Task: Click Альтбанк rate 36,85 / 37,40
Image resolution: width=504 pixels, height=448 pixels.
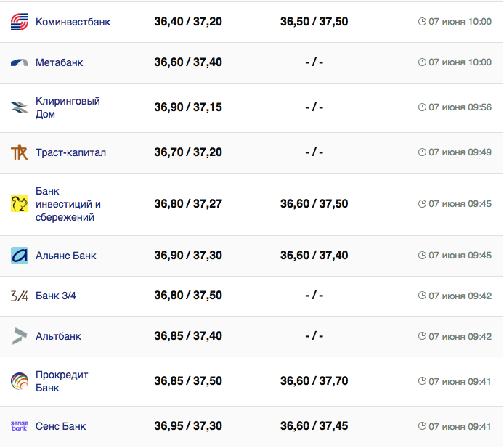Action: [x=188, y=336]
